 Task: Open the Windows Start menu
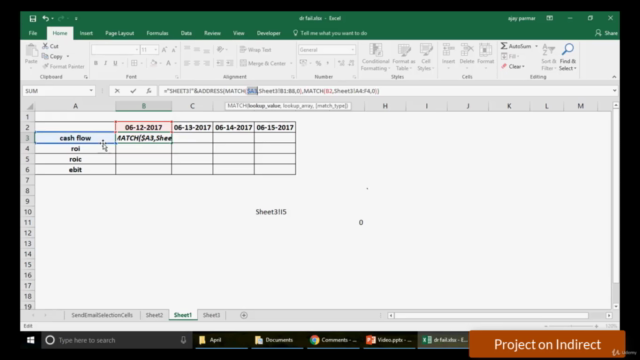tap(31, 340)
